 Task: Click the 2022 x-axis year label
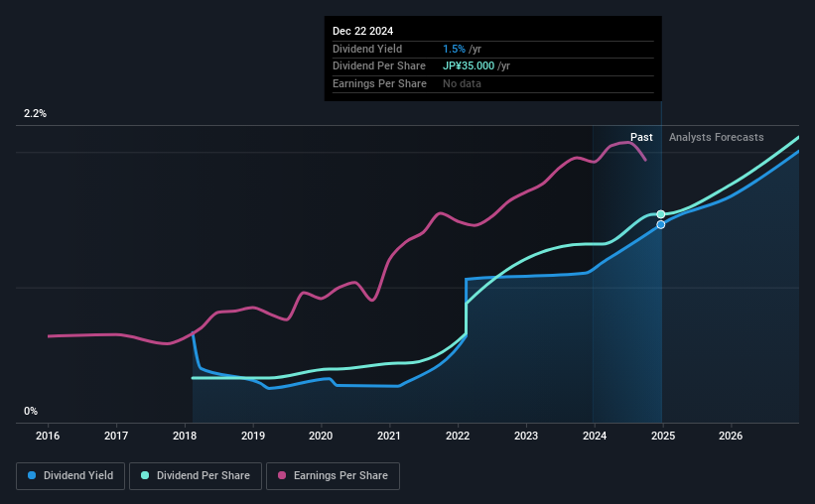tap(458, 436)
